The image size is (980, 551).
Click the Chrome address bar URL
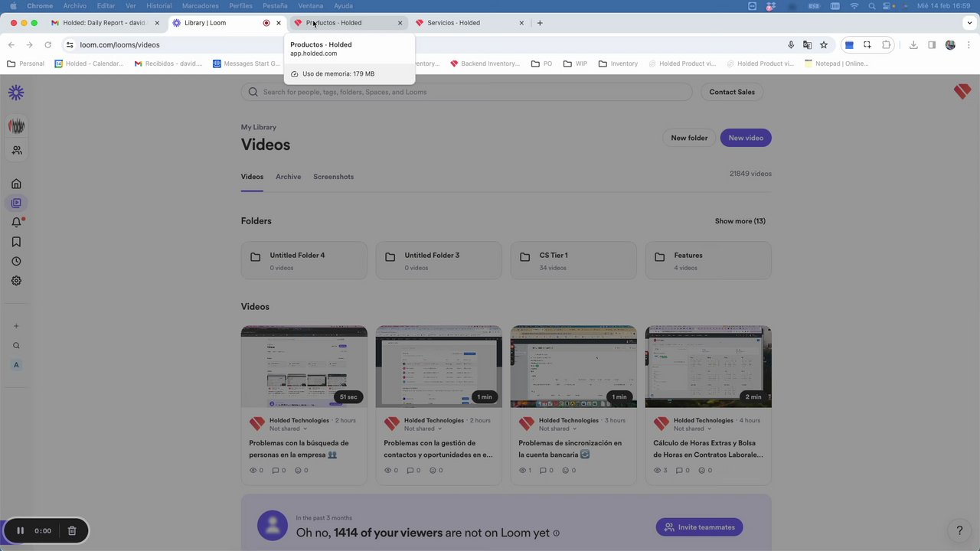click(119, 44)
